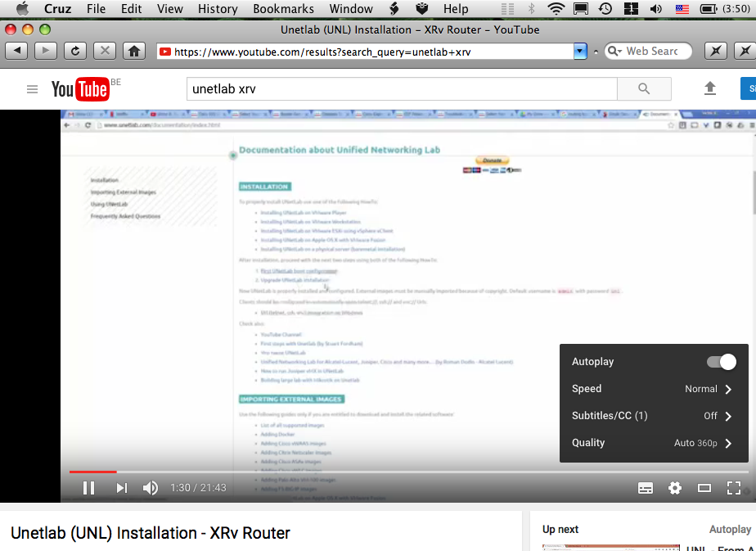
Task: Open the Window menu
Action: (351, 9)
